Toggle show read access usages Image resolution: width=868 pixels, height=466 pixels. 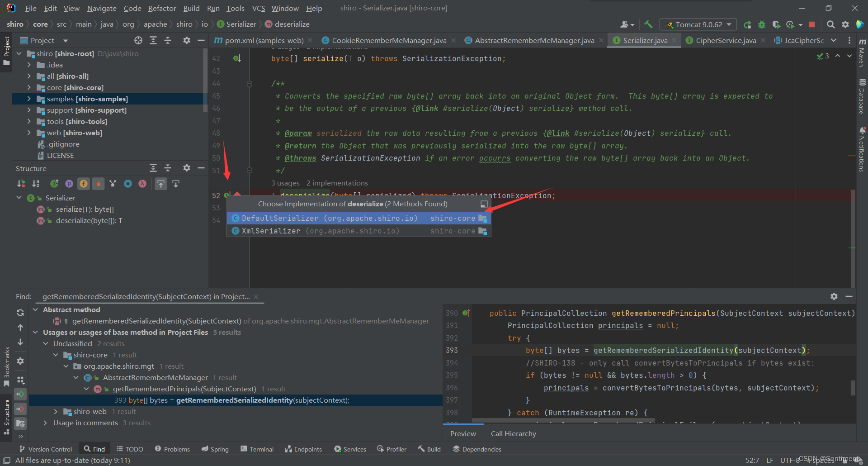tap(20, 395)
